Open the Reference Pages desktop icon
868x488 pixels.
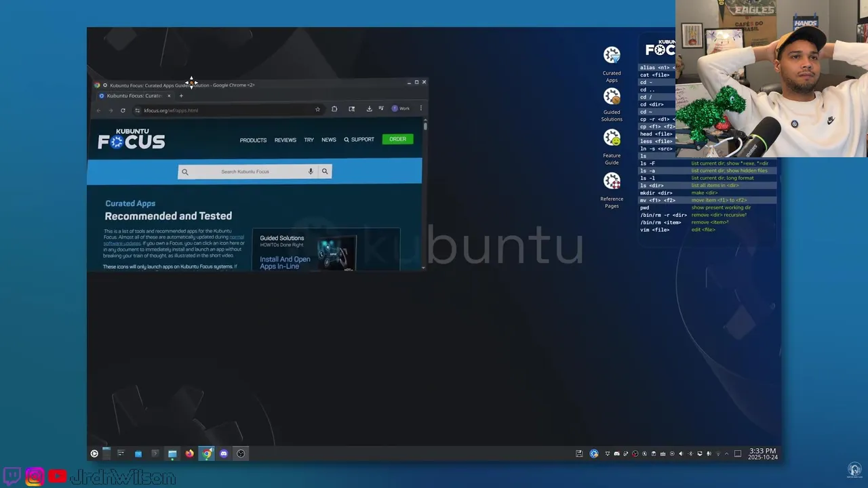612,190
